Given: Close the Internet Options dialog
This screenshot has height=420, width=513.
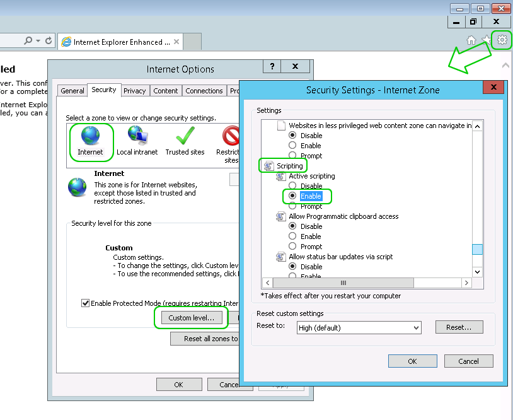Looking at the screenshot, I should [295, 66].
